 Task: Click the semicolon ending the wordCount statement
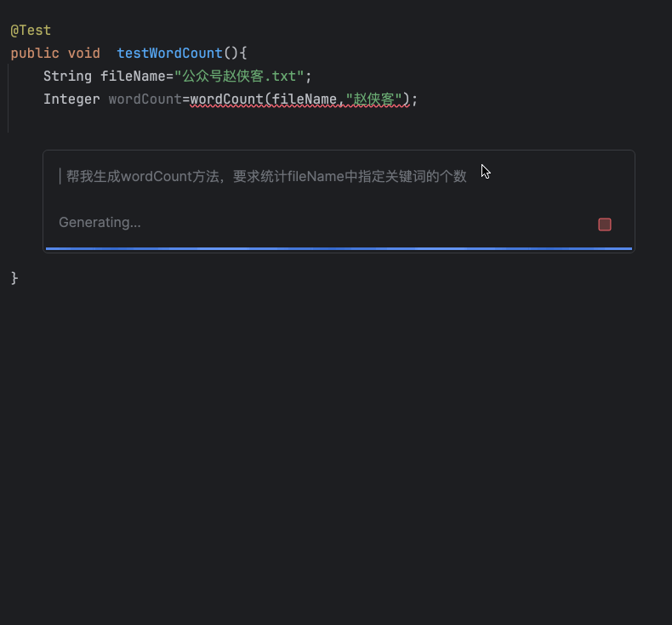415,99
